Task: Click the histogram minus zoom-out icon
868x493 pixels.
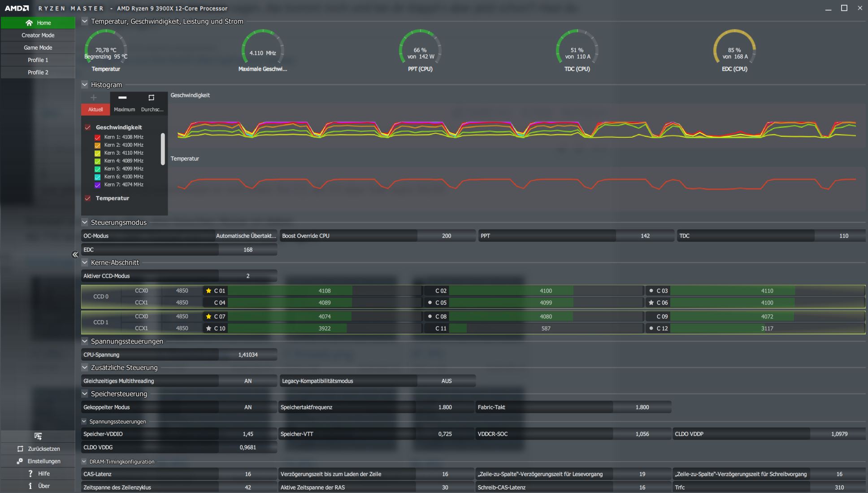Action: 122,97
